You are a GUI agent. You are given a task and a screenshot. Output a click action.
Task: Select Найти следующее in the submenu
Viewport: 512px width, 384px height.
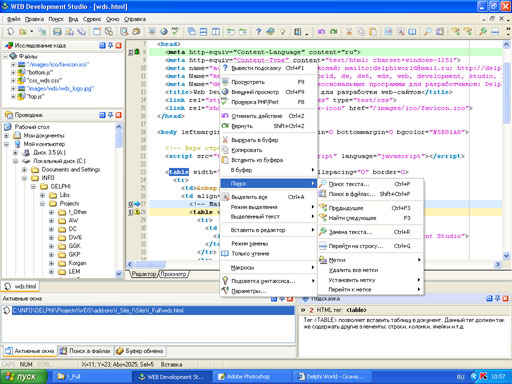370,218
